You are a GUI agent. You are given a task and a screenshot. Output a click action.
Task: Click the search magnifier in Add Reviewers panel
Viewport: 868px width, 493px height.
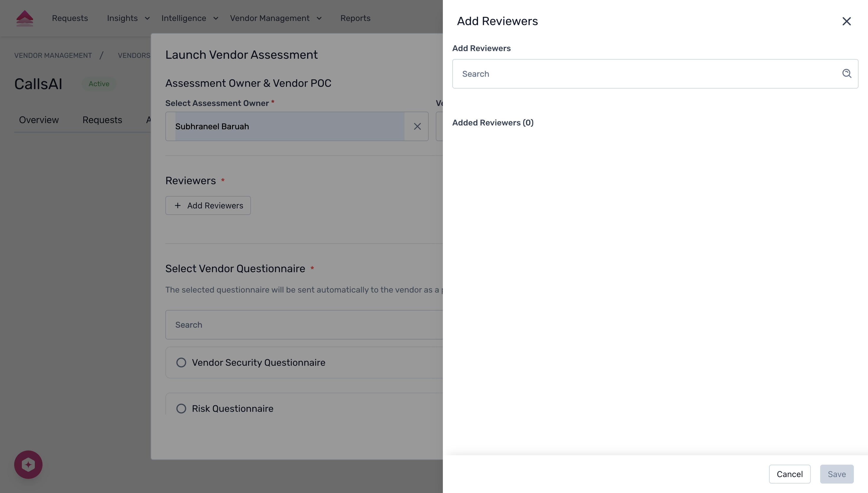[x=847, y=74]
